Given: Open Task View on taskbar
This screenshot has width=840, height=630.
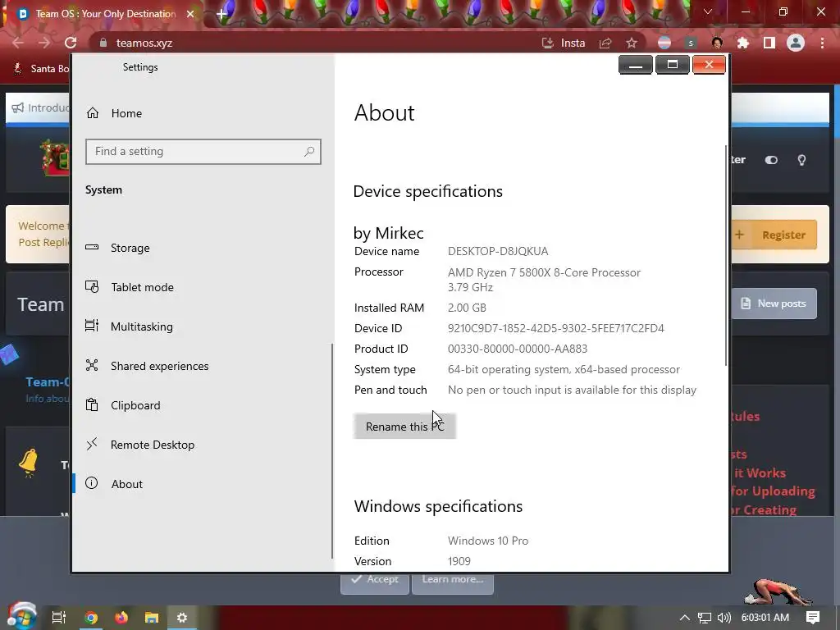Looking at the screenshot, I should 59,618.
